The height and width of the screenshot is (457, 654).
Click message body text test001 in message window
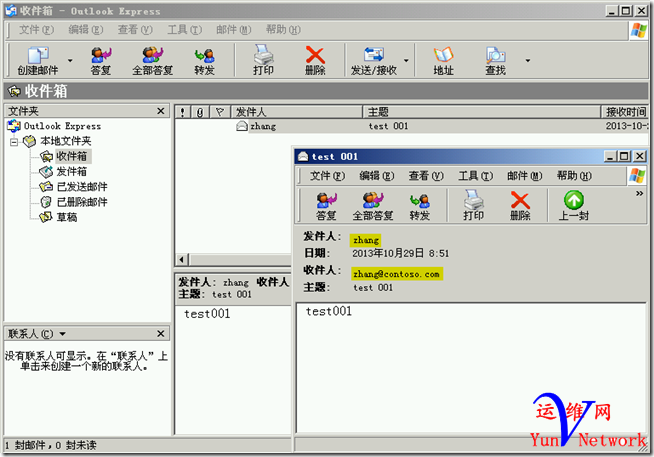pos(329,311)
